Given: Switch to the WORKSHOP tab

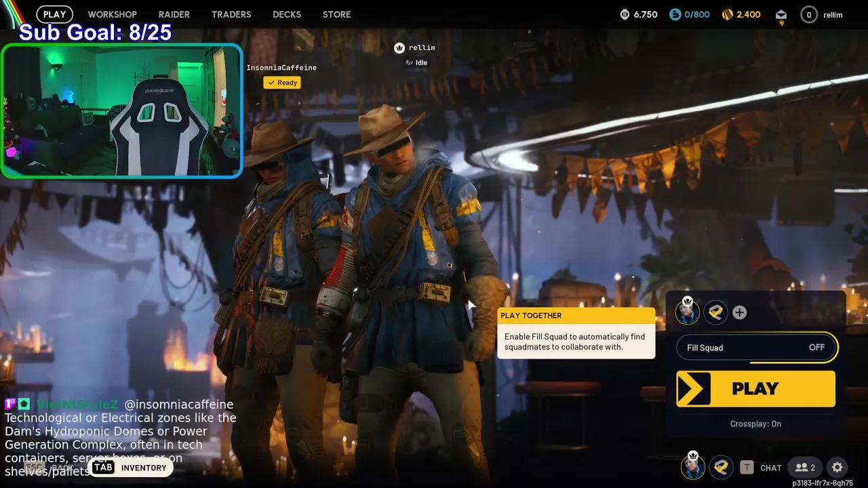Looking at the screenshot, I should point(112,14).
